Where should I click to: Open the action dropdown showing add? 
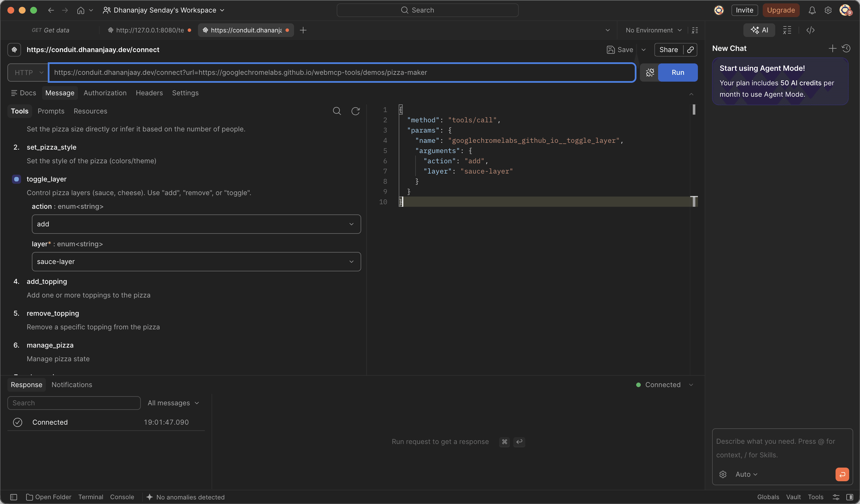coord(196,224)
